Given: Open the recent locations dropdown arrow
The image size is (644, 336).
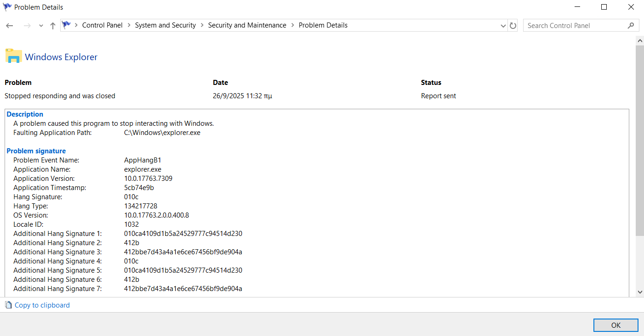Looking at the screenshot, I should click(41, 26).
